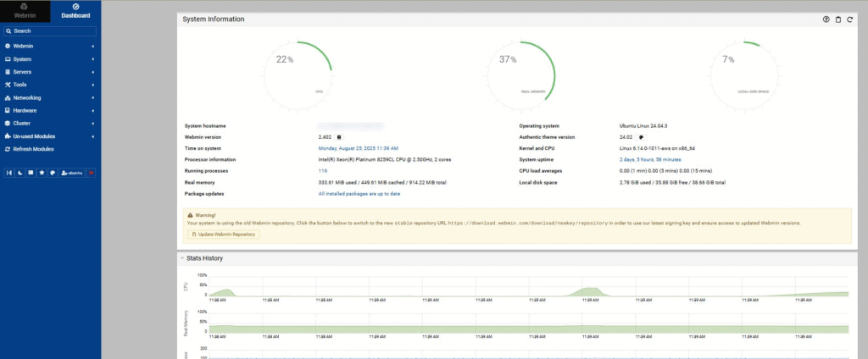
Task: Expand the Webmin menu arrow
Action: click(93, 47)
